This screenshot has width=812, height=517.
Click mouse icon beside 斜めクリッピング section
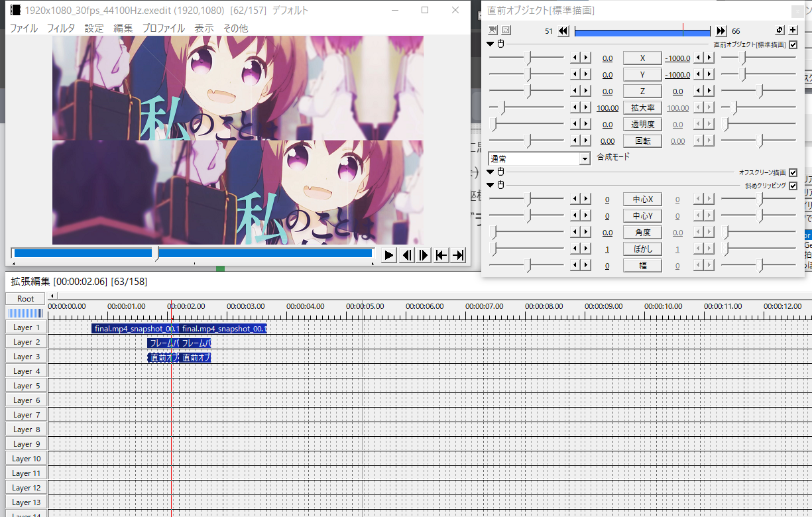(x=501, y=185)
